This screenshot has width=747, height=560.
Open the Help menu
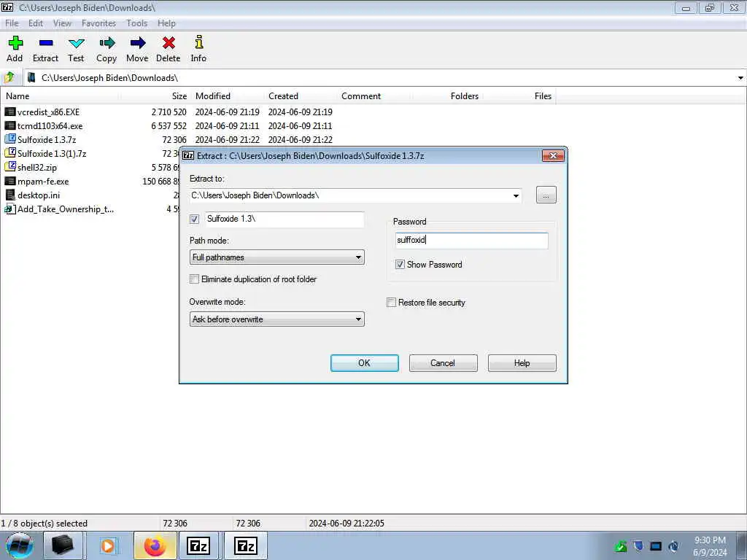(167, 23)
